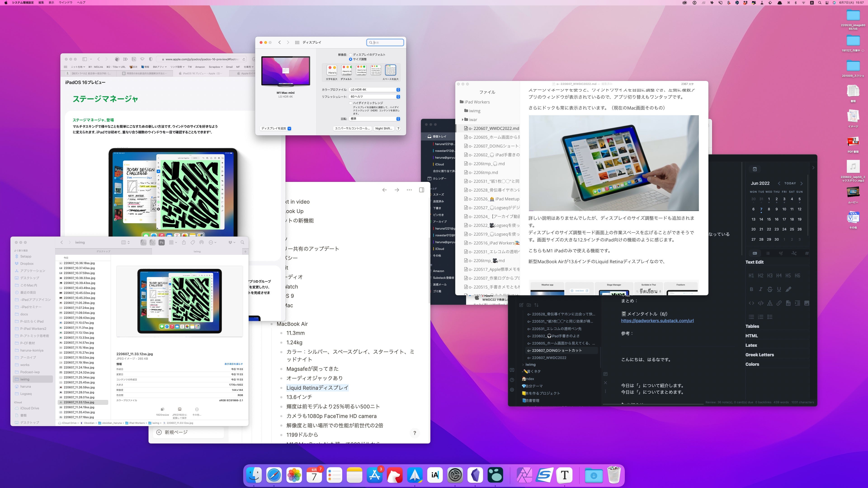868x488 pixels.
Task: Click iPad Workers in the Finder path bar
Action: [x=135, y=423]
